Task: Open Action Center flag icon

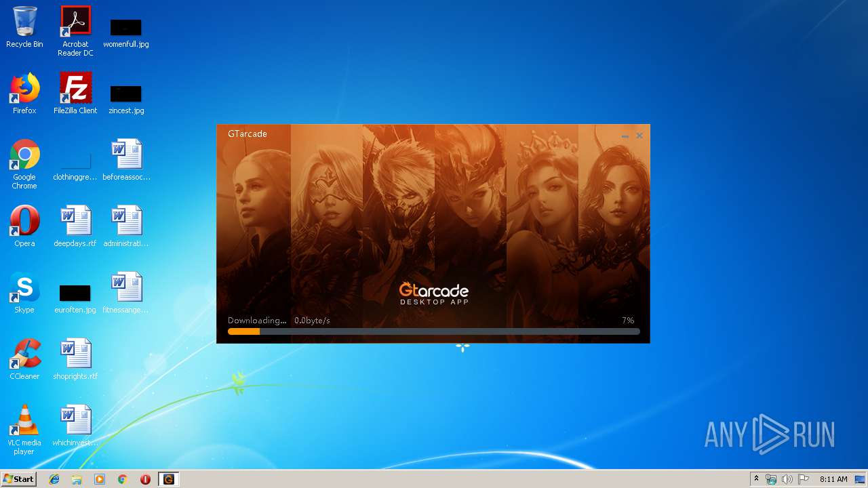Action: [804, 479]
